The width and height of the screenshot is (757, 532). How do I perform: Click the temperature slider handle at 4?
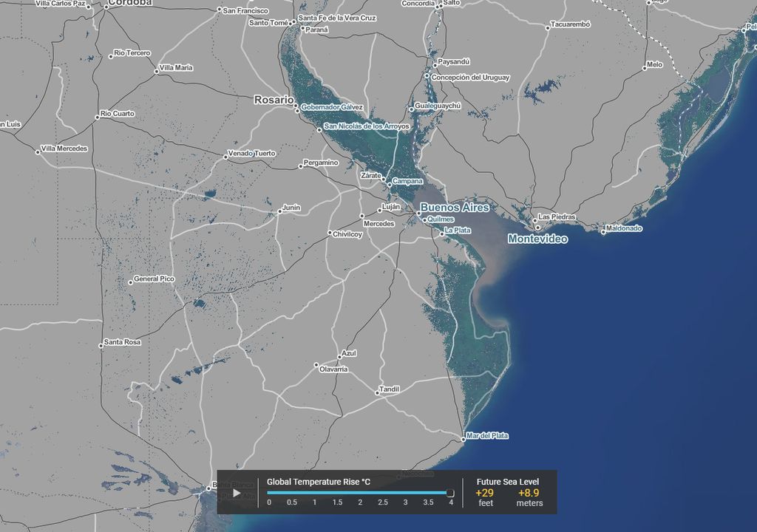[x=450, y=493]
